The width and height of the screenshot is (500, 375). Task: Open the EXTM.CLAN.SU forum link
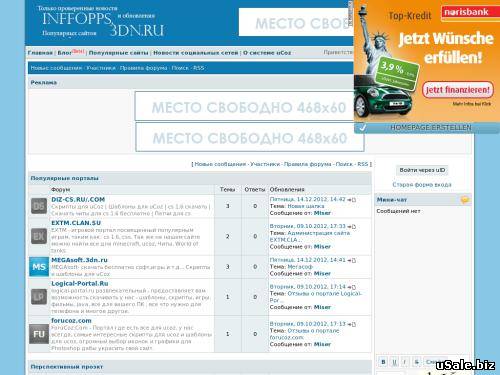pyautogui.click(x=76, y=223)
